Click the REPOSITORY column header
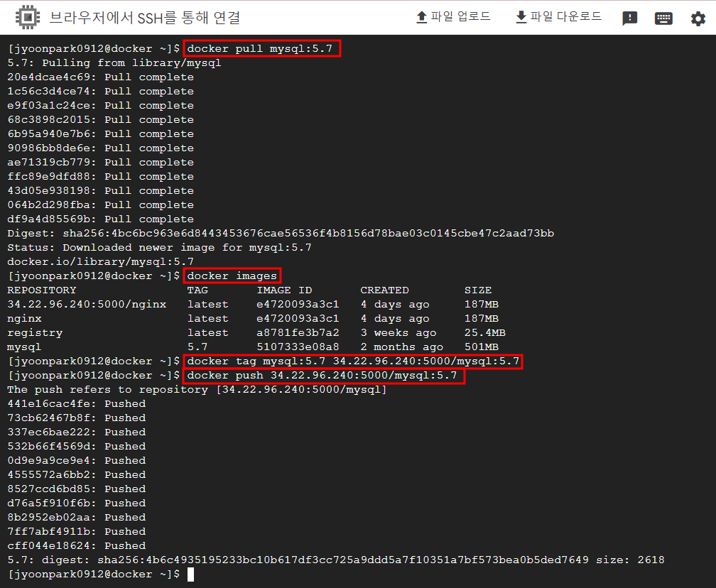This screenshot has width=716, height=588. point(41,290)
